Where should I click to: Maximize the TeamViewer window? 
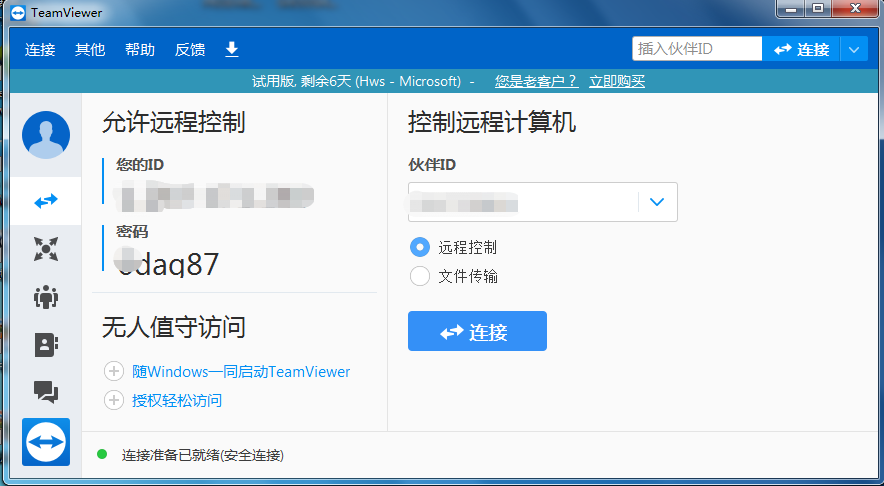coord(819,8)
